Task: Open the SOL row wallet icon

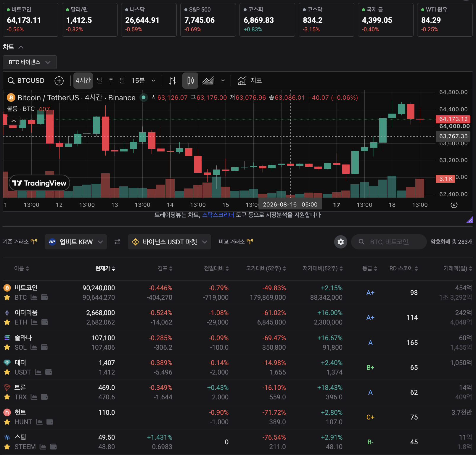Action: 44,347
